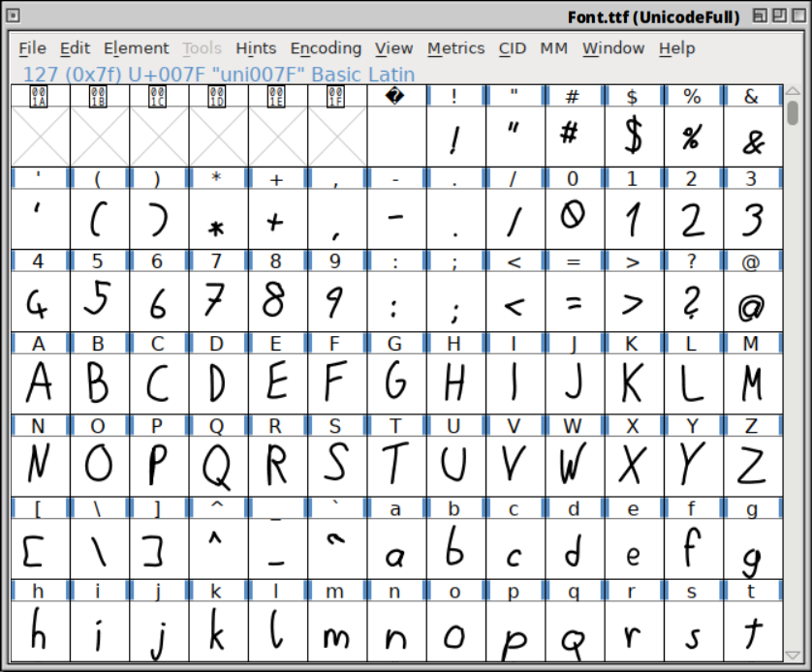Click the ampersand glyph cell
The image size is (812, 672).
750,136
